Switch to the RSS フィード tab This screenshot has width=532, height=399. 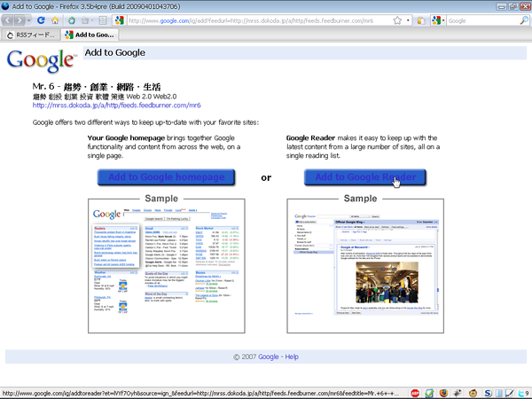click(x=30, y=35)
